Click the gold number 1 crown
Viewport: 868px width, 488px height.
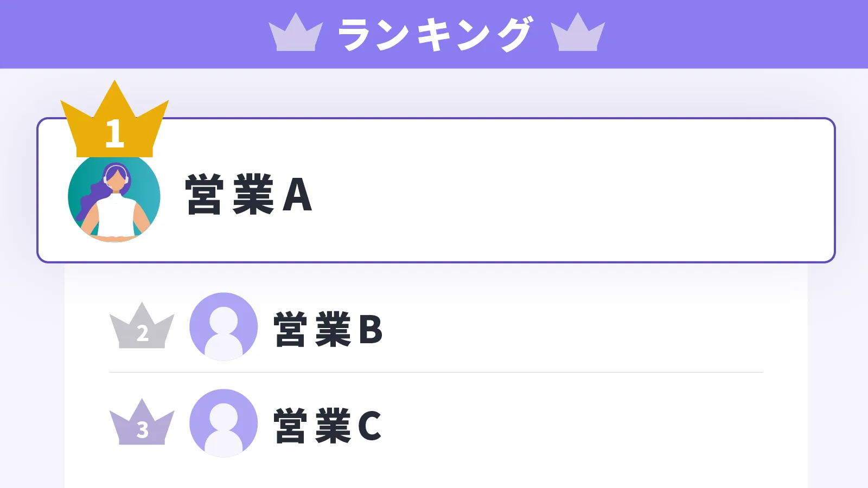coord(114,126)
